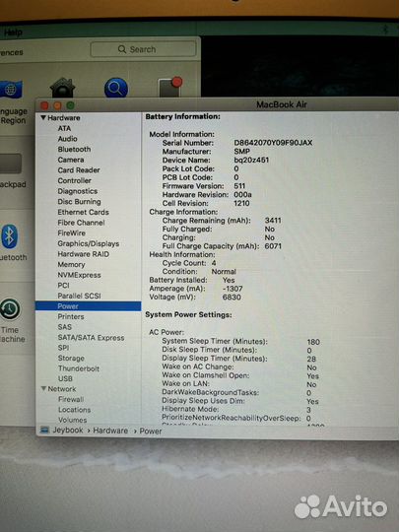Click the Amperage value -1307
The image size is (399, 532).
coord(233,289)
